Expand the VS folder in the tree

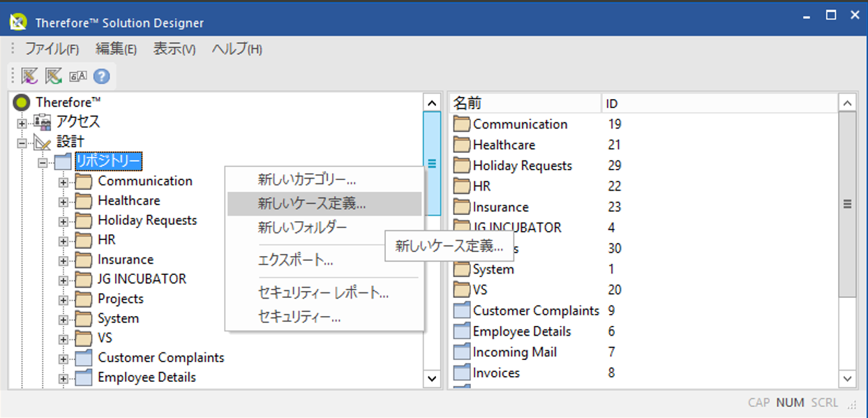coord(63,339)
